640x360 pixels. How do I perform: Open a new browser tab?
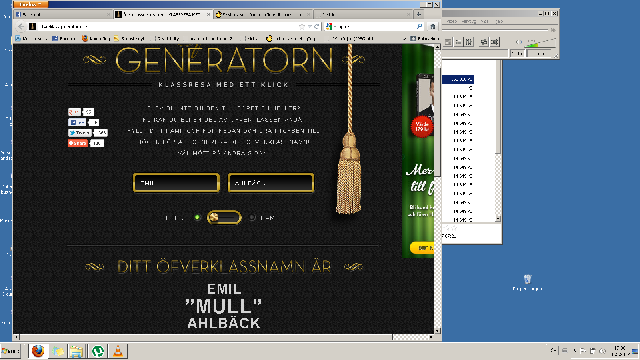point(418,14)
